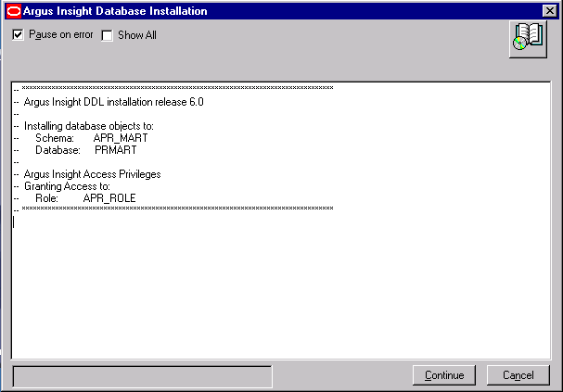Screen dimensions: 563x392
Task: Click the line 'Argus Insight DDL installation release 6.0'
Action: point(113,102)
